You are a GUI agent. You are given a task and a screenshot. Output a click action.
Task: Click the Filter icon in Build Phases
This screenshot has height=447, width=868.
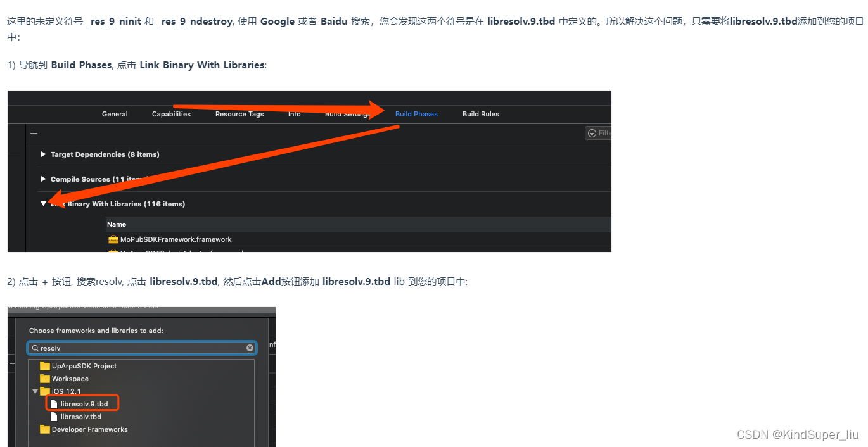tap(592, 133)
